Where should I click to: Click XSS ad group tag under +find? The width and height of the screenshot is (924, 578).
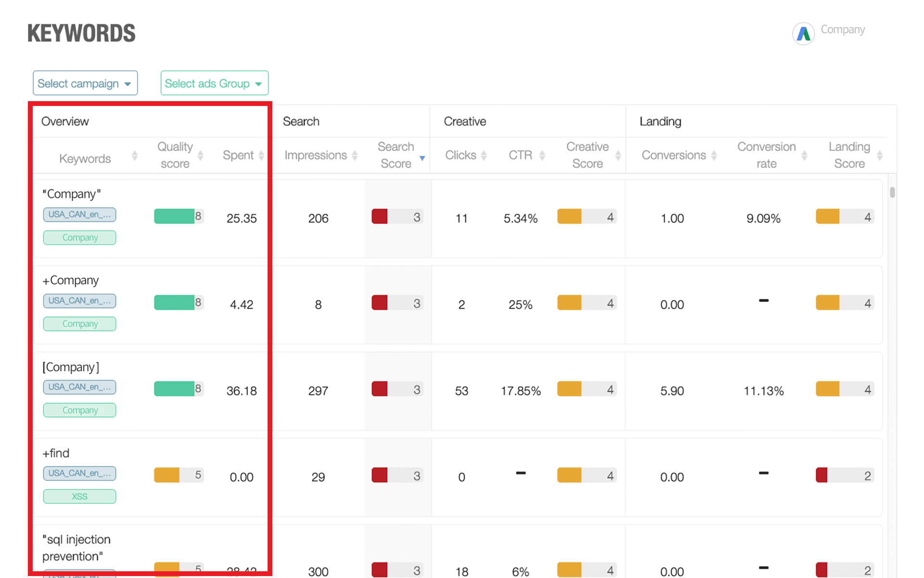79,497
